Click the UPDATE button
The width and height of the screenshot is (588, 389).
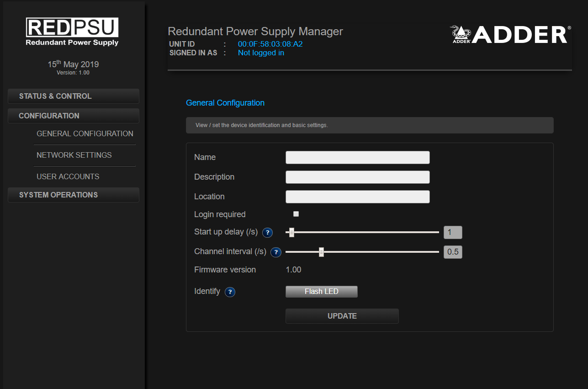(342, 316)
